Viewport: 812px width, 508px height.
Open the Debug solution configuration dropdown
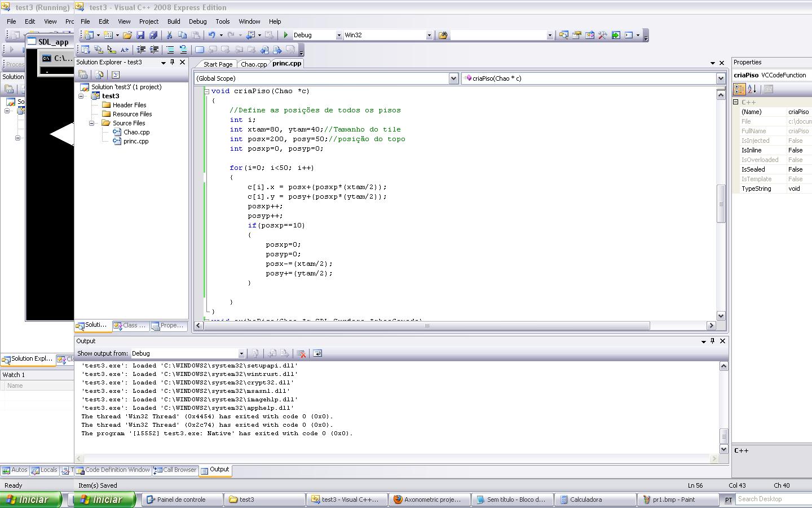(339, 35)
